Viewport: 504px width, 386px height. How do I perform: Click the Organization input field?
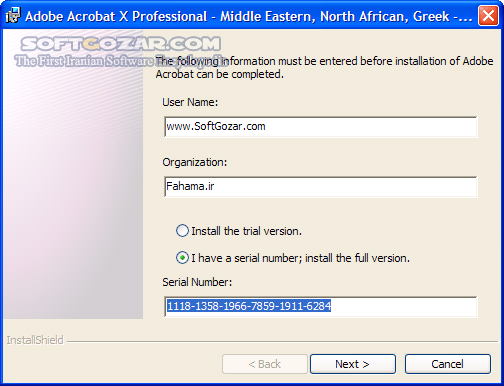click(321, 187)
